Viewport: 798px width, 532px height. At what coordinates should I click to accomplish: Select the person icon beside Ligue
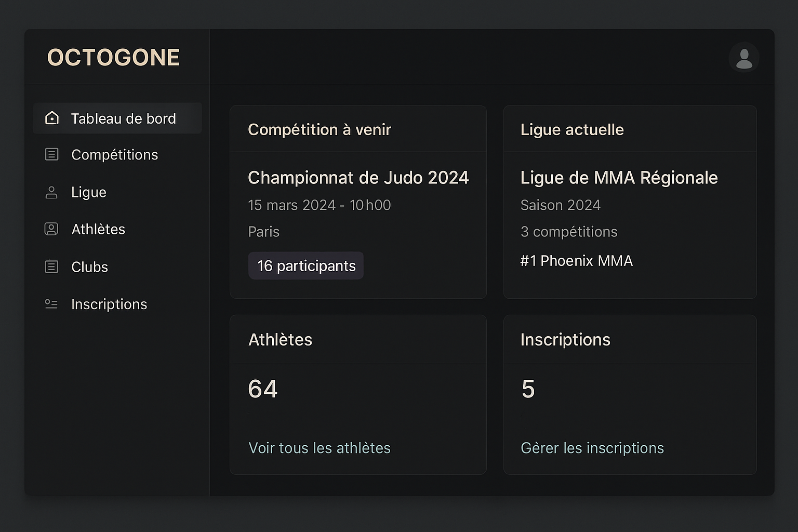click(x=51, y=192)
